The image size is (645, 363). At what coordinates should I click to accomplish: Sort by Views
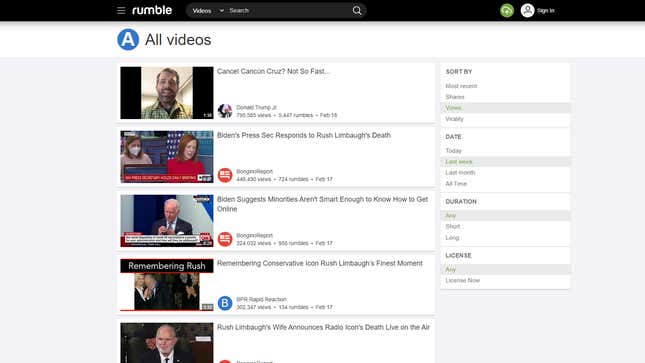pyautogui.click(x=505, y=108)
